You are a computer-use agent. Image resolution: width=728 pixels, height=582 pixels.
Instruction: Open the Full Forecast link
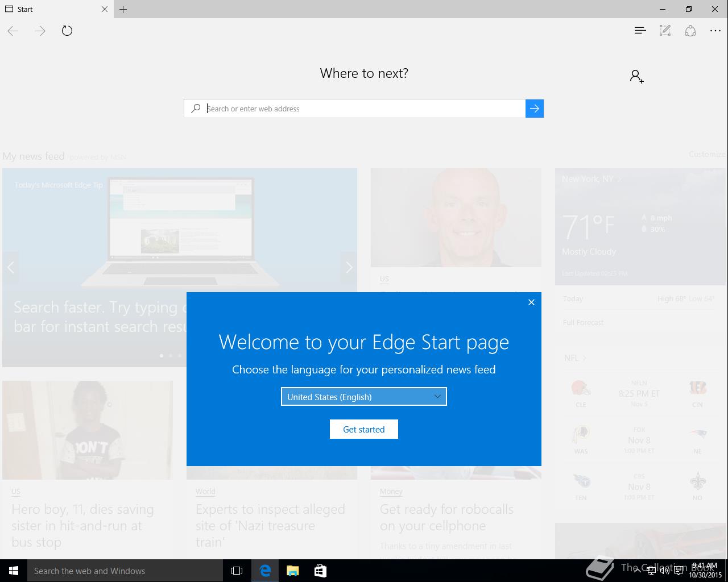point(583,322)
